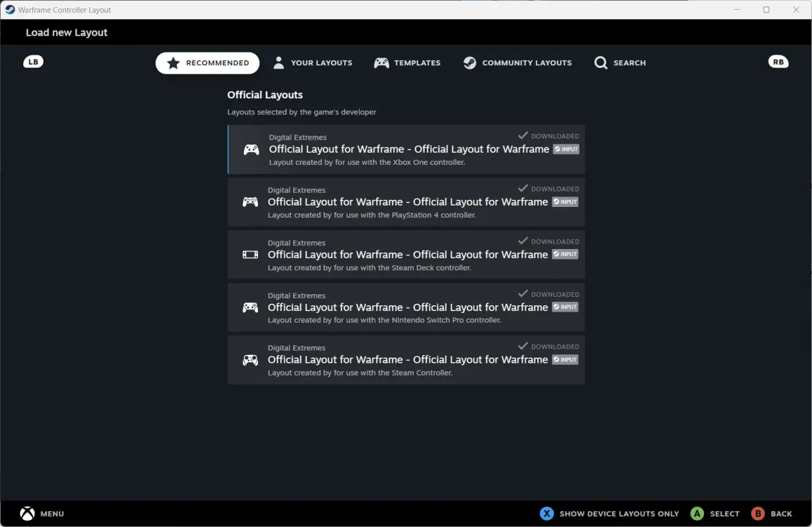The image size is (812, 527).
Task: Click Downloaded checkmark on Xbox One layout
Action: (523, 136)
